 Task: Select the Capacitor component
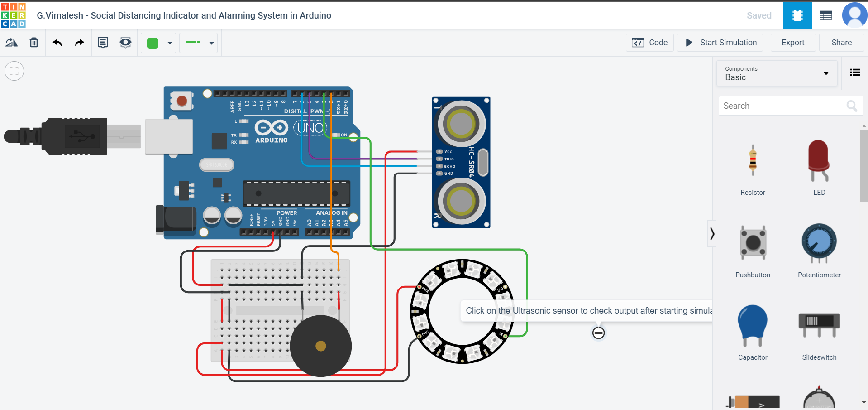coord(753,333)
